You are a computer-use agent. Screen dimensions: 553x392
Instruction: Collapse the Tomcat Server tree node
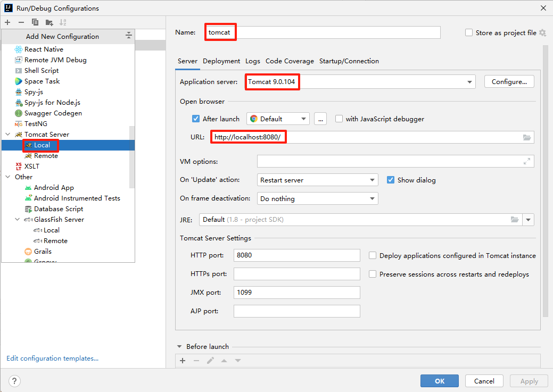point(8,135)
